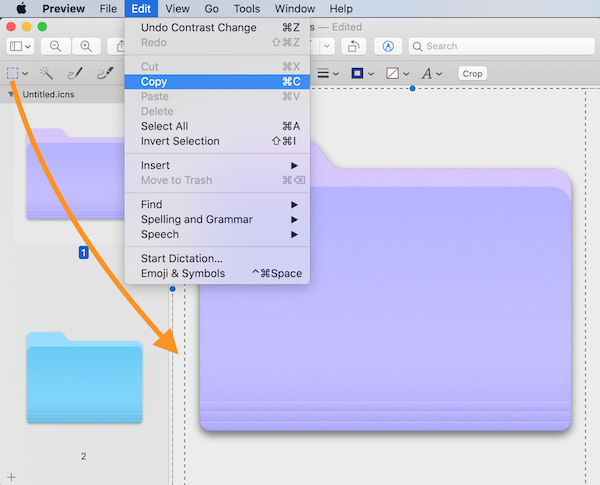This screenshot has width=600, height=485.
Task: Click the Rotate button
Action: (354, 46)
